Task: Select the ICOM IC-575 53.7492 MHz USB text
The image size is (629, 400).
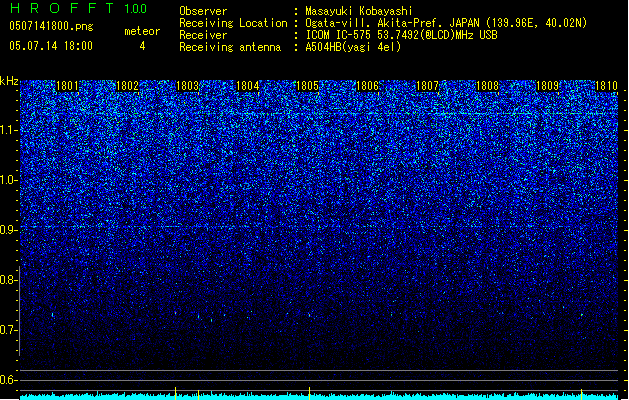Action: (x=402, y=35)
